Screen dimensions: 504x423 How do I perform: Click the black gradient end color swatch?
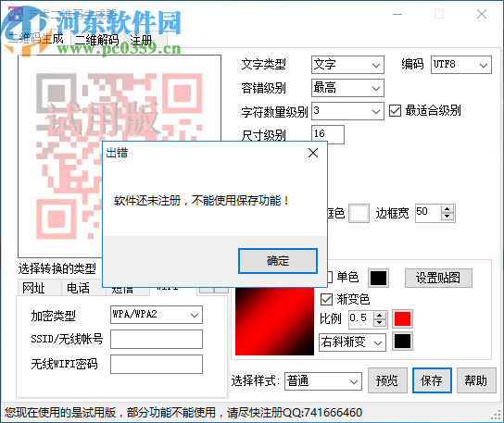click(402, 342)
